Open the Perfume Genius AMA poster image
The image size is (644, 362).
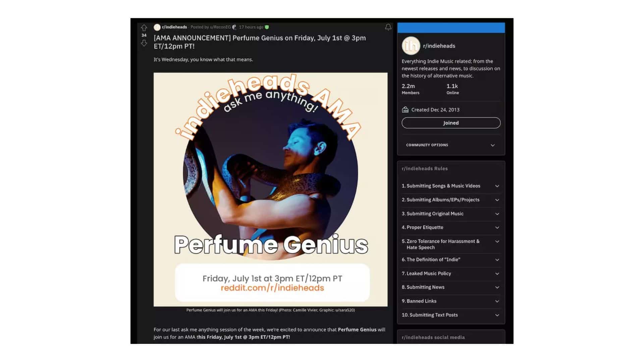pos(270,189)
